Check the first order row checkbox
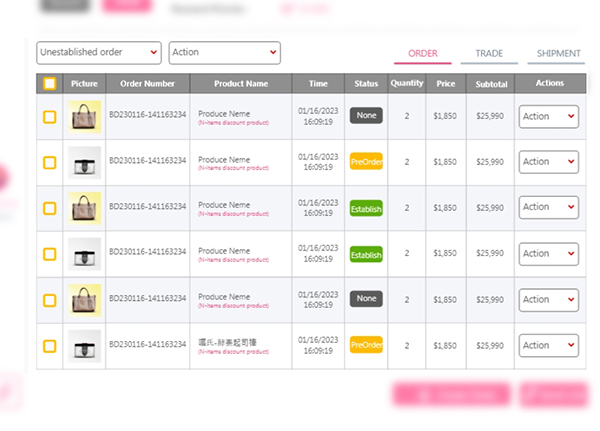 (49, 117)
